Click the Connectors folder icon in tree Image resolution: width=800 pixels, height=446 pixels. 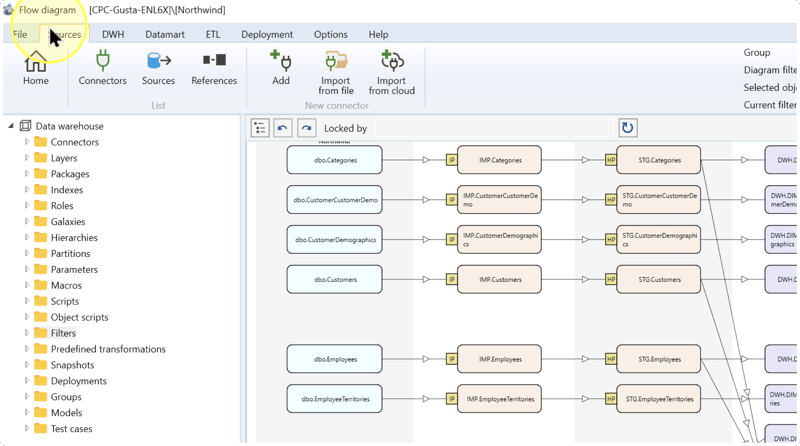tap(40, 142)
